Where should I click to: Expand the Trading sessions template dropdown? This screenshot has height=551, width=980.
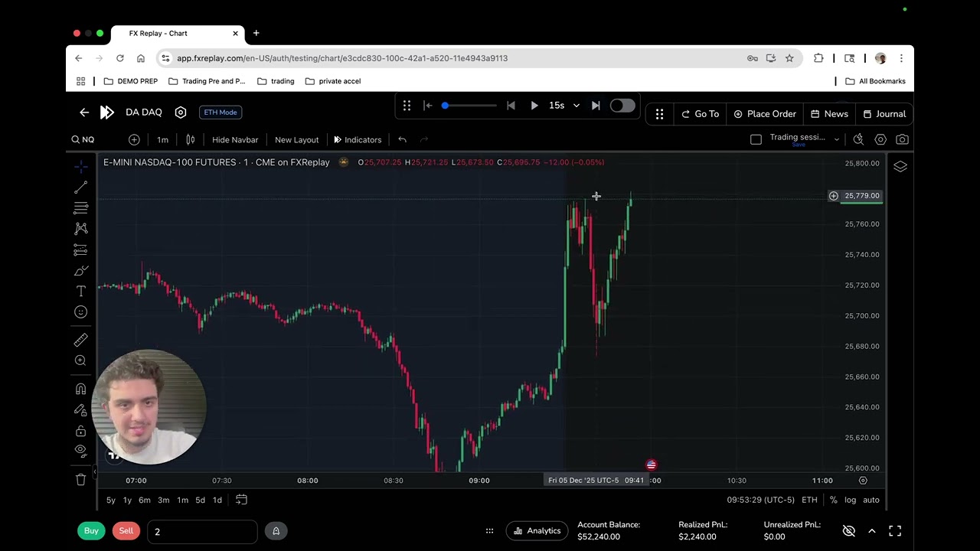tap(836, 139)
